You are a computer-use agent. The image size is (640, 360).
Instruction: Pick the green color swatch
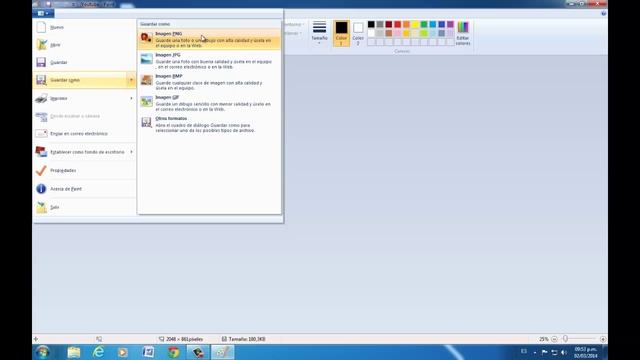424,24
